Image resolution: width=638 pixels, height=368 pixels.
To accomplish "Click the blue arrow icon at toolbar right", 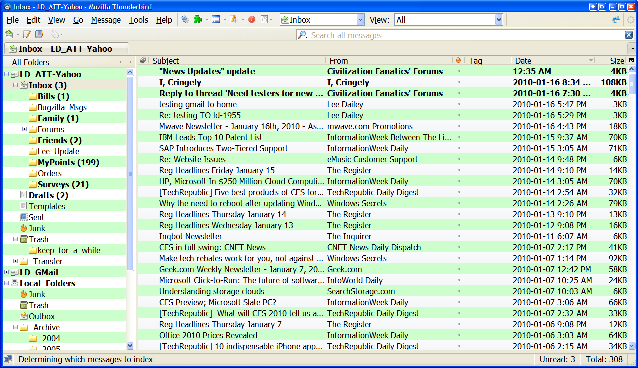I will [616, 20].
